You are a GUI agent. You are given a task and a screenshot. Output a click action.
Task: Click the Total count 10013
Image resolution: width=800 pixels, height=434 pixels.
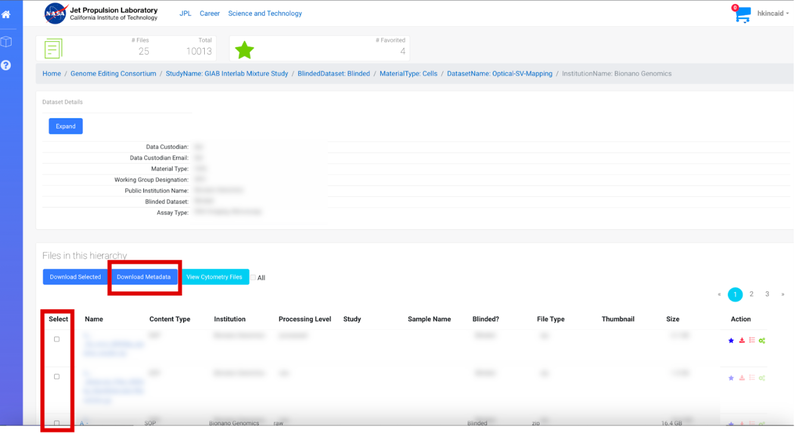click(x=199, y=51)
